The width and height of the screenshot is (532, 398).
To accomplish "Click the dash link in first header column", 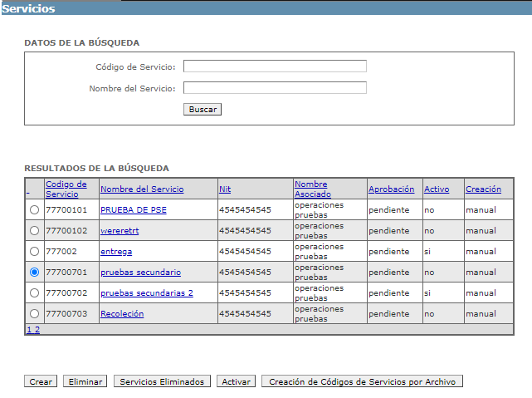I will pyautogui.click(x=28, y=194).
